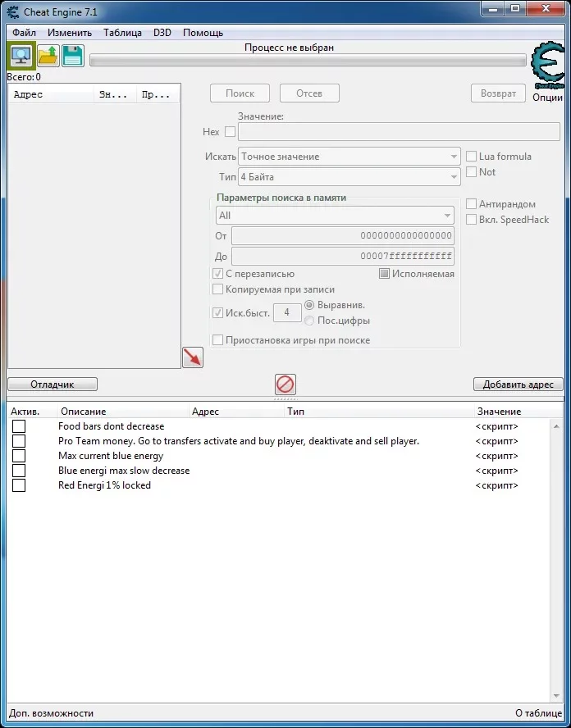Open Доп. возможности in status bar
This screenshot has height=728, width=571.
pyautogui.click(x=51, y=713)
